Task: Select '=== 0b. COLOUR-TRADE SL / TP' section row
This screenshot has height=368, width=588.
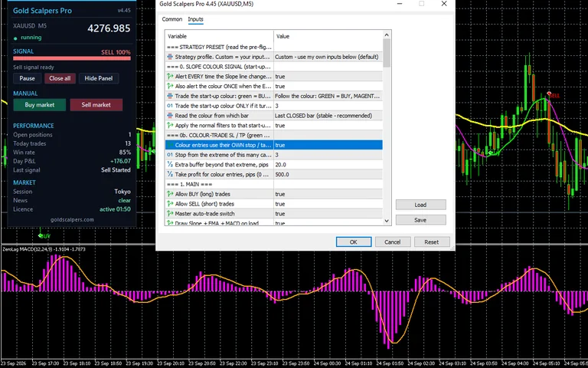Action: click(x=274, y=135)
